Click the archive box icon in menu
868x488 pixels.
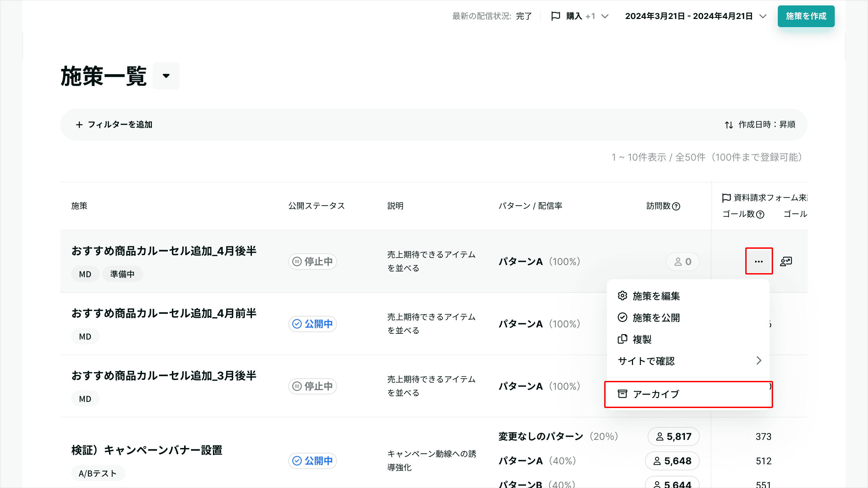point(623,394)
